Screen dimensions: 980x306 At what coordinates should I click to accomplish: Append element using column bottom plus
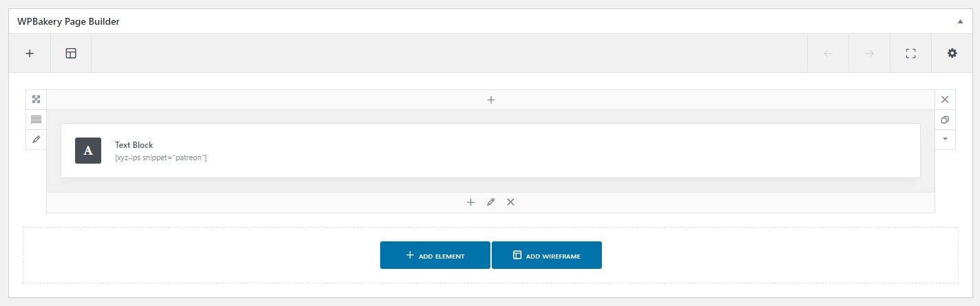point(471,202)
